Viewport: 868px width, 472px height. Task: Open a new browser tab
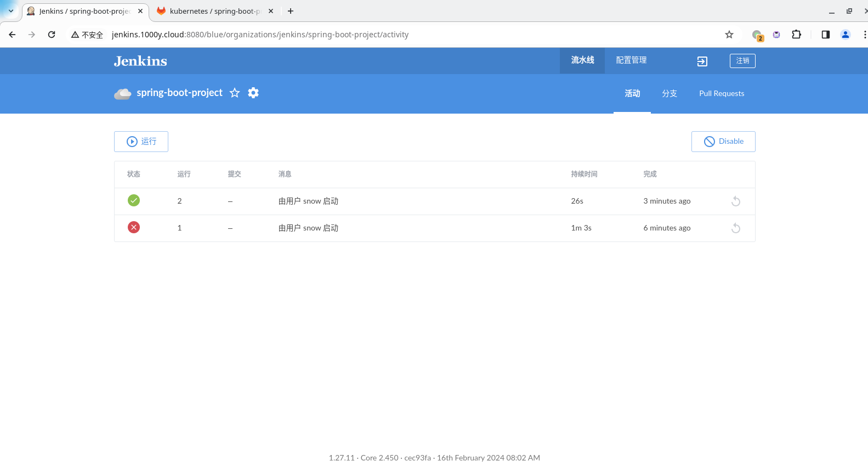[291, 11]
